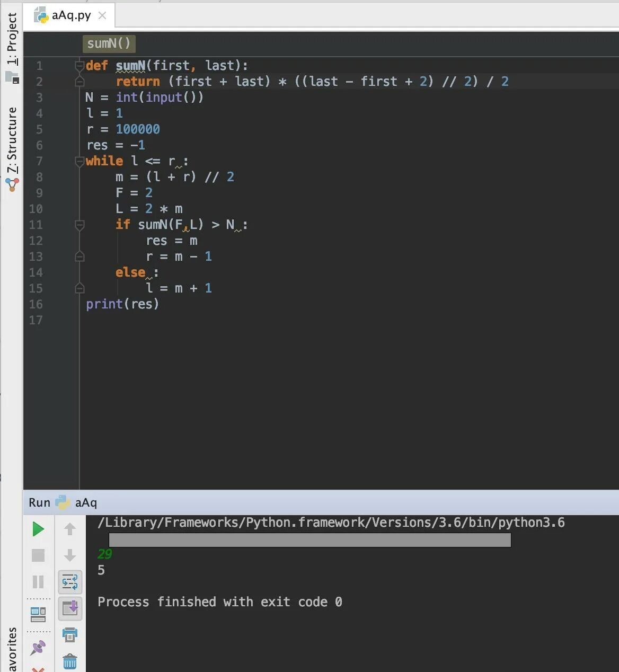
Task: Print console output using printer icon
Action: [70, 634]
